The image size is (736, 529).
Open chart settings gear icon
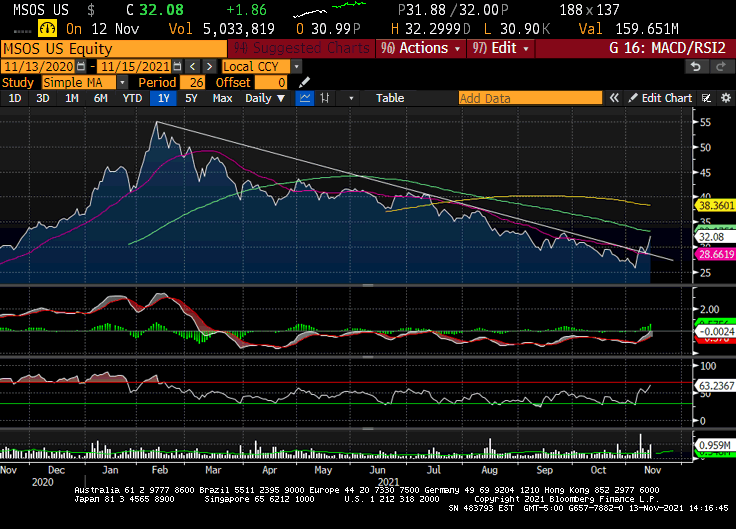click(x=726, y=98)
